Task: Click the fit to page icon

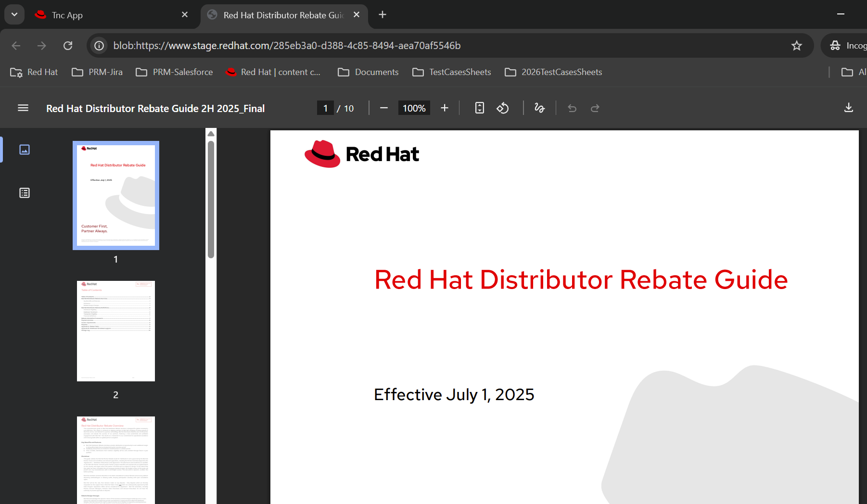Action: (479, 108)
